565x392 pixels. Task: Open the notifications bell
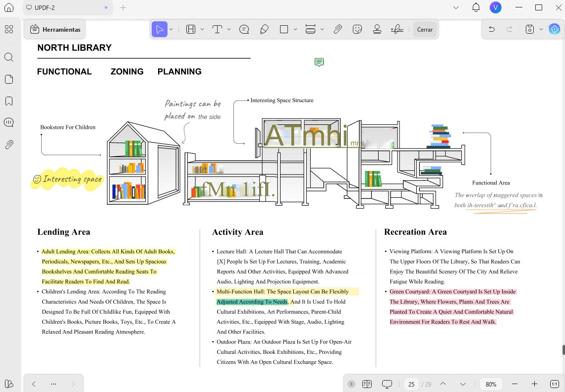coord(476,7)
